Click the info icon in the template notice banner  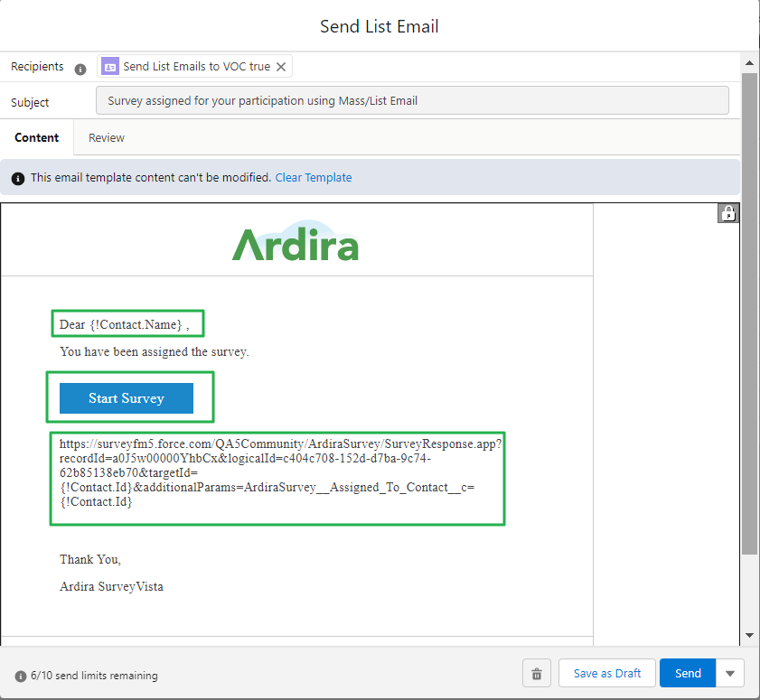pyautogui.click(x=18, y=178)
